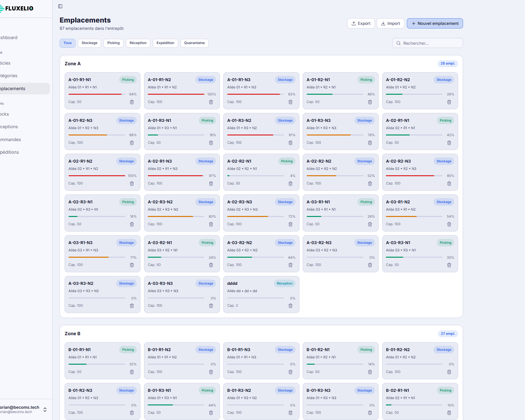Delete A-01-R3-N3 via trash icon
Screen dimensions: 525x420
370,143
